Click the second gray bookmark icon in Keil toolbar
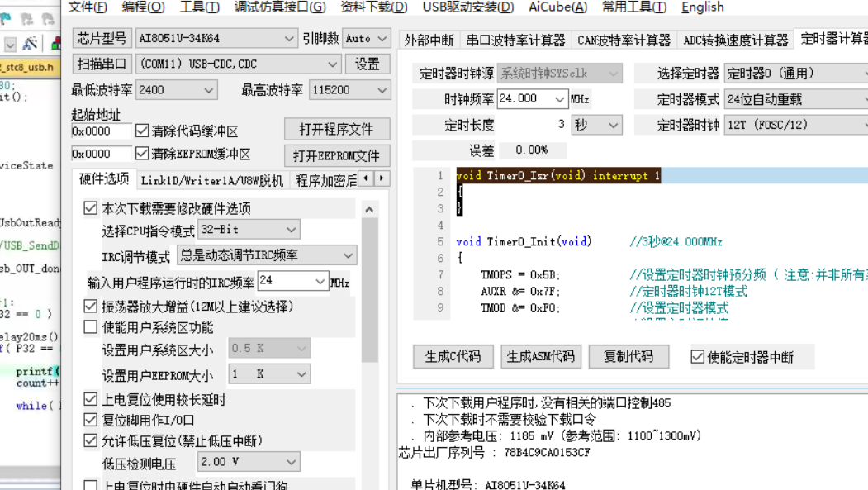 coord(26,19)
